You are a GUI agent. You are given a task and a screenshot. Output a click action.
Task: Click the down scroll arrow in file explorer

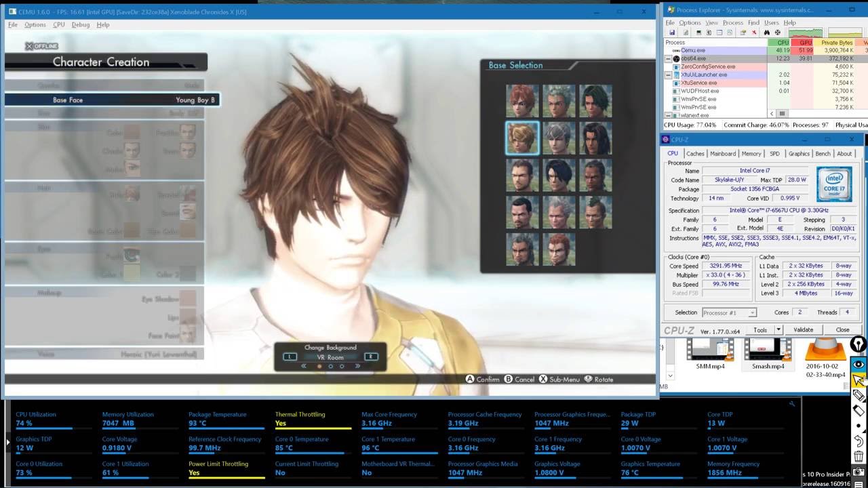pos(670,375)
